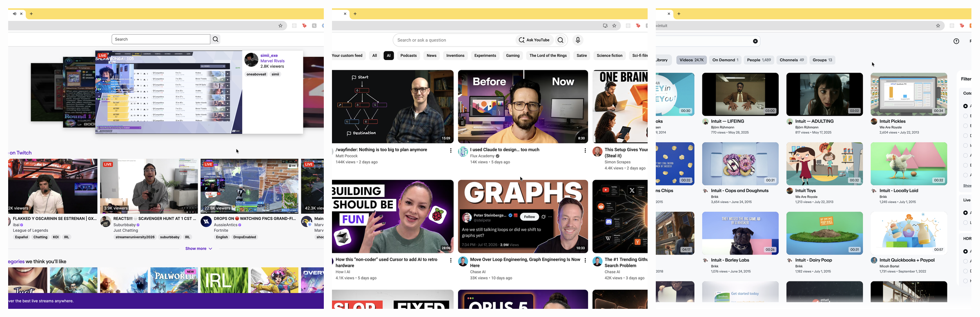980x317 pixels.
Task: Select the checked radio in Vimeo Category filter
Action: [x=966, y=106]
